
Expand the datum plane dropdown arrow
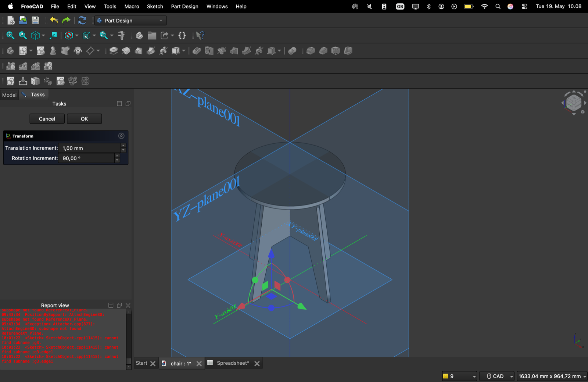98,51
